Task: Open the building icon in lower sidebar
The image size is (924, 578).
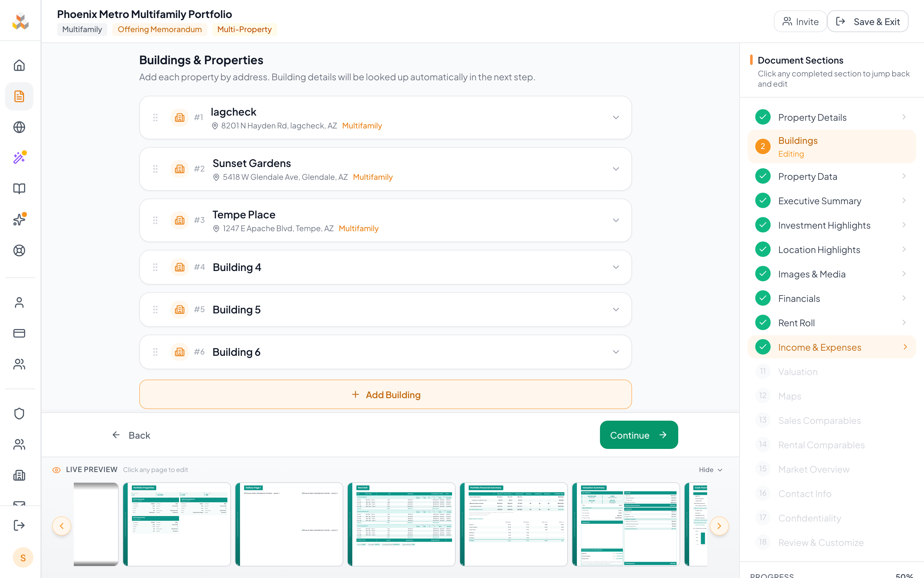Action: click(19, 475)
